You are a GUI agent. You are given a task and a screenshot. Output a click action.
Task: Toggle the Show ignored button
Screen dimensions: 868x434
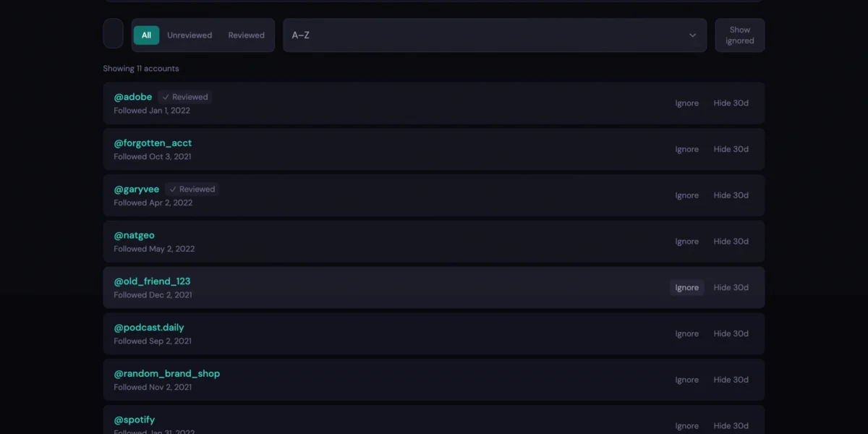tap(739, 35)
